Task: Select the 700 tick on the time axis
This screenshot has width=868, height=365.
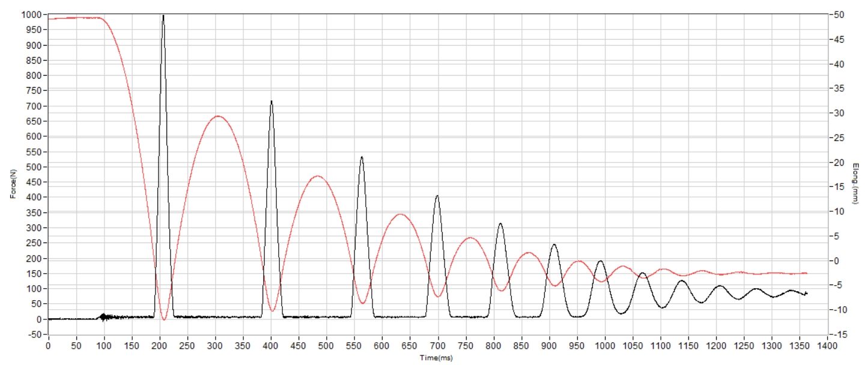Action: click(x=437, y=346)
